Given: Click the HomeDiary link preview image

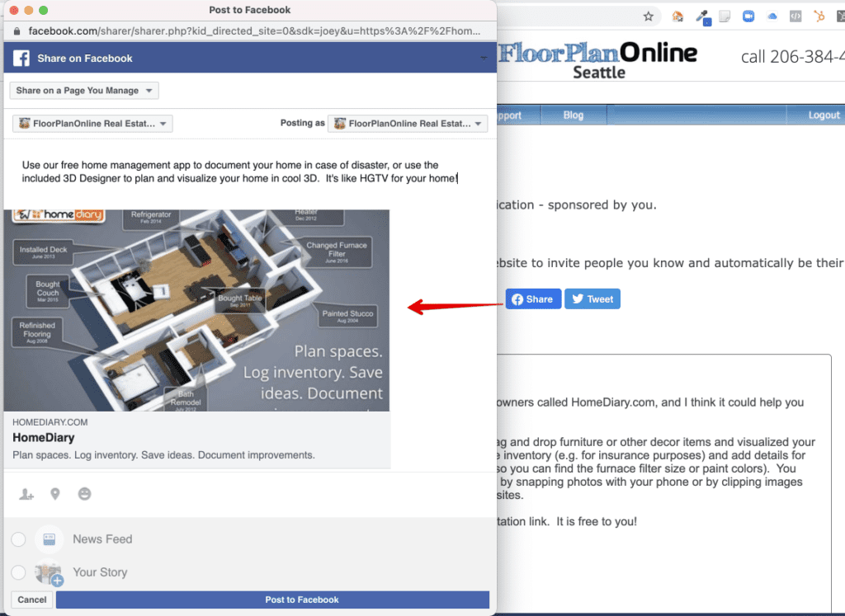Looking at the screenshot, I should pyautogui.click(x=196, y=310).
